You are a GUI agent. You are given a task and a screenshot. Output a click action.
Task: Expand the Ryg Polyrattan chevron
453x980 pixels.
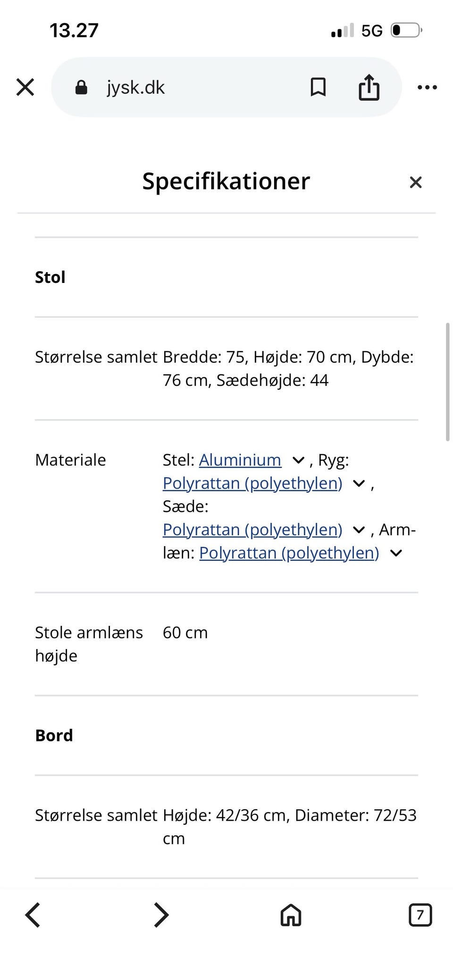(358, 483)
